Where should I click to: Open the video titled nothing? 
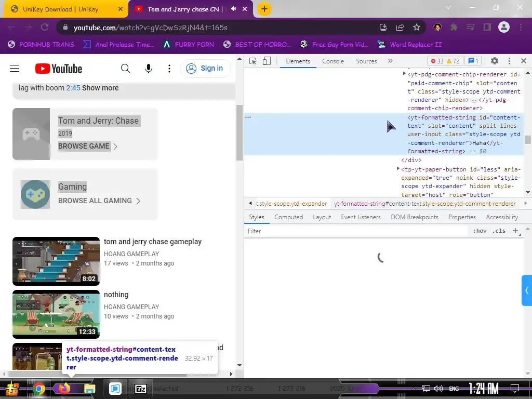pos(116,295)
